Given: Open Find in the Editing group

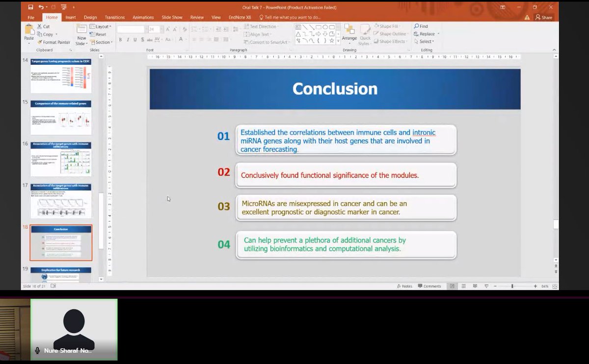Looking at the screenshot, I should point(421,26).
